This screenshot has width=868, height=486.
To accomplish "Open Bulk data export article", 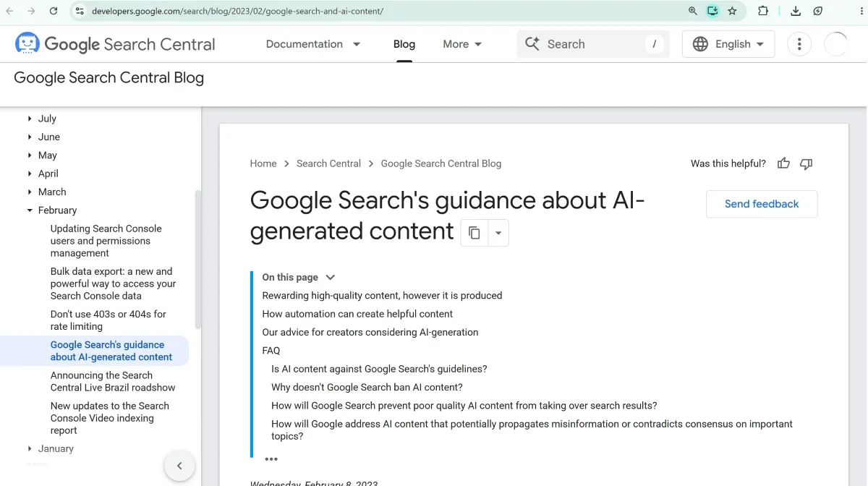I will click(114, 283).
